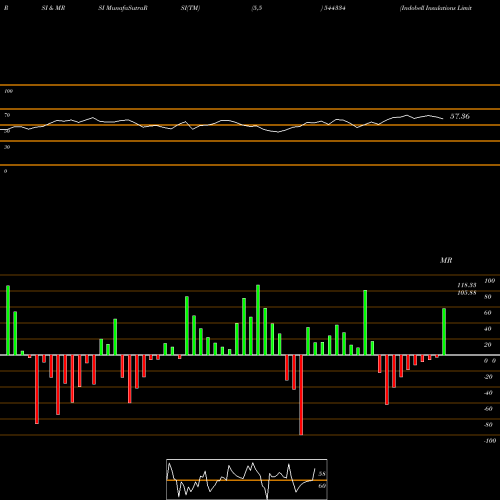This screenshot has height=500, width=500.
Task: Click the 57.36 RSI value label
Action: (460, 116)
